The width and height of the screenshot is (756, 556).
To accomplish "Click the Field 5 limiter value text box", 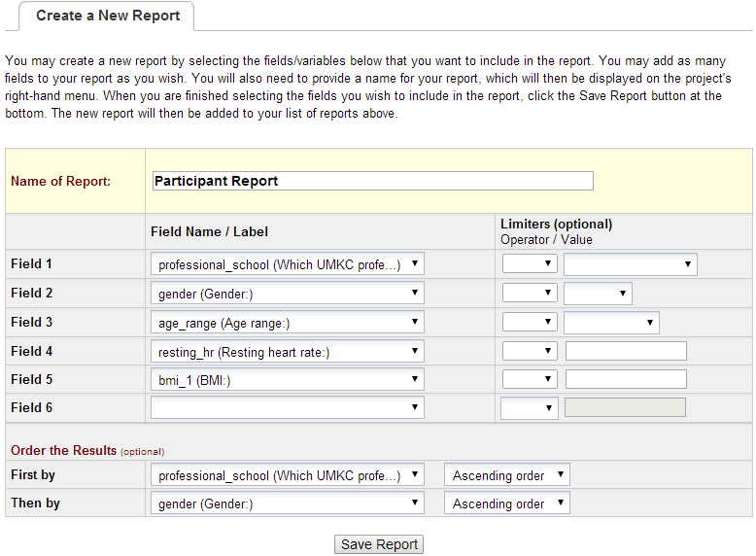I will click(x=626, y=380).
